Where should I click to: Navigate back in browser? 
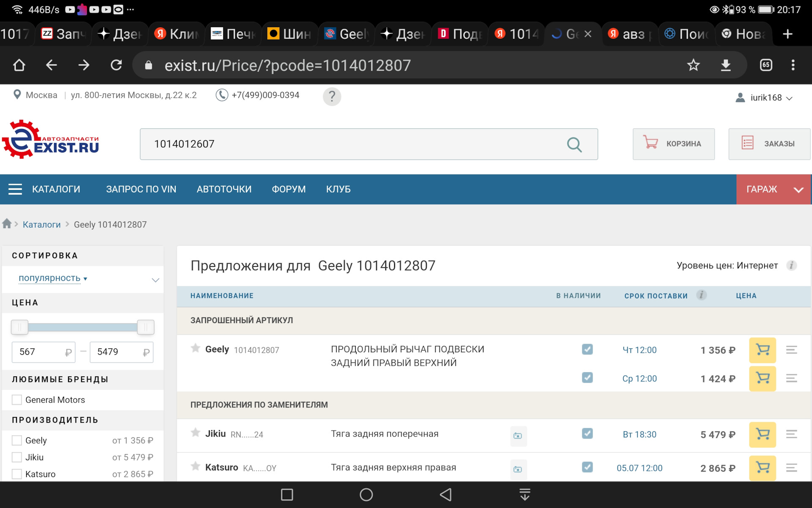(51, 65)
